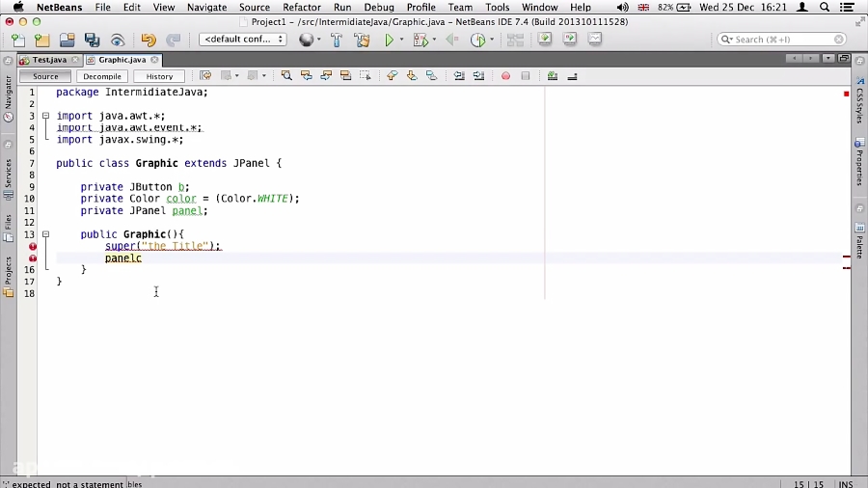Viewport: 868px width, 488px height.
Task: Click the globe browser icon
Action: (x=306, y=40)
